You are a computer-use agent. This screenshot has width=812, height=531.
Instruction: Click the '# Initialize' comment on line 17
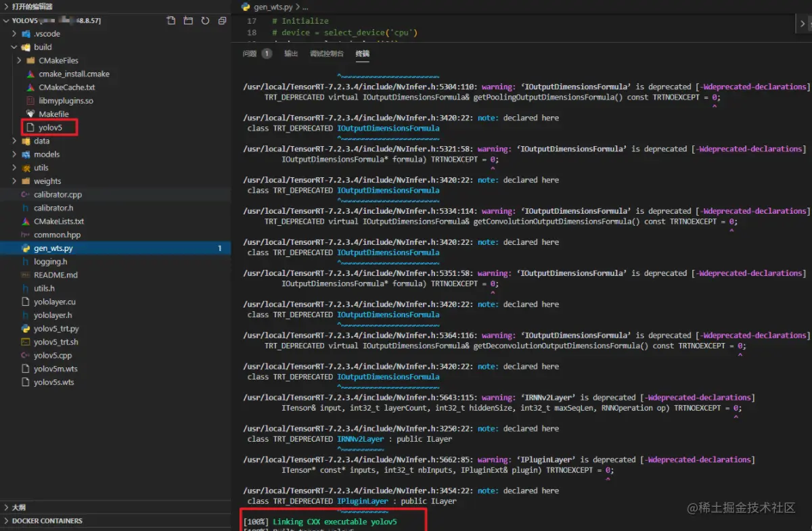tap(300, 21)
